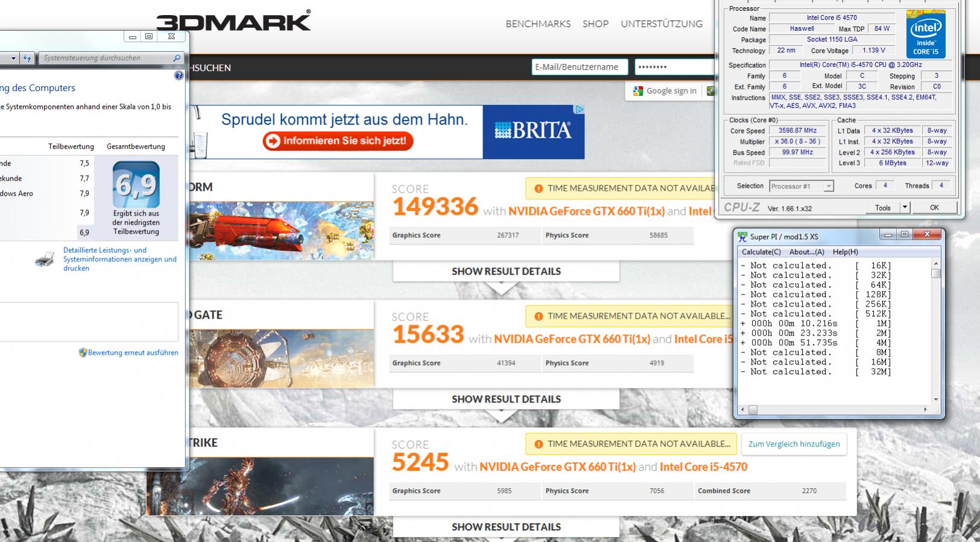
Task: Click Physics Score value 58685
Action: [659, 235]
